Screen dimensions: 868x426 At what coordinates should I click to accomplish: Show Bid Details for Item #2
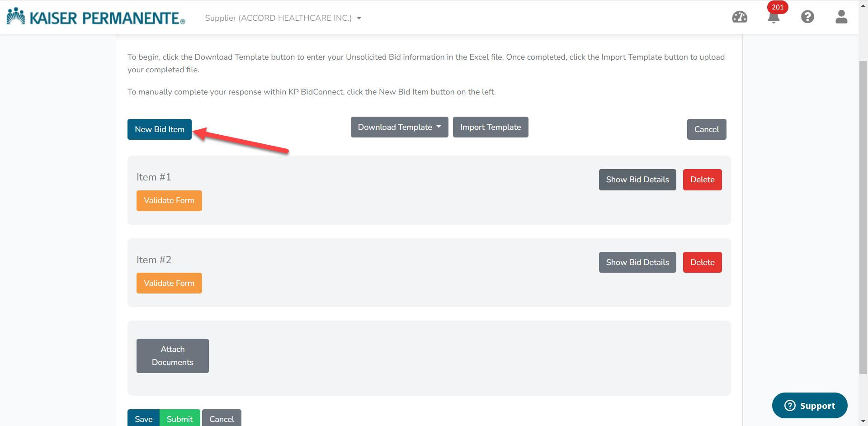click(x=637, y=262)
